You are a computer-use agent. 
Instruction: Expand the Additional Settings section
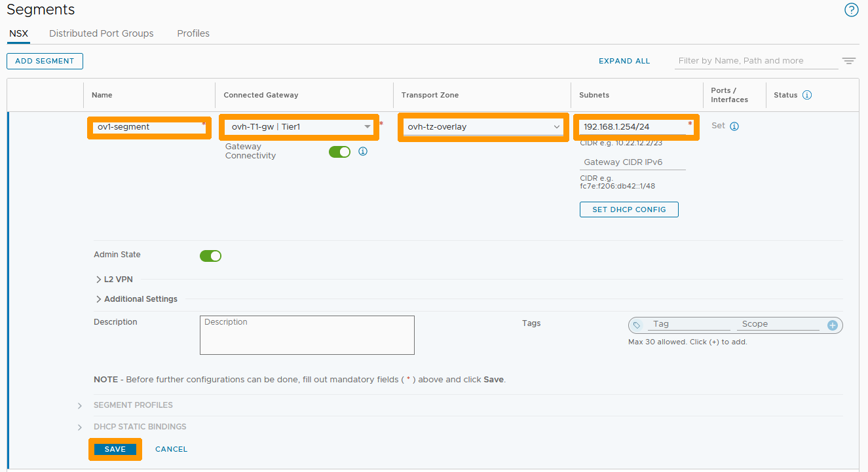(136, 299)
